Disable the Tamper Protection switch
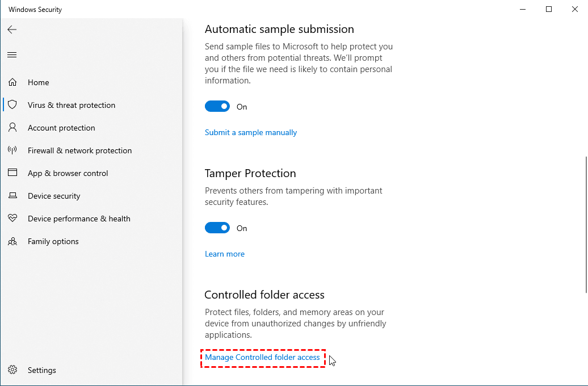 click(217, 228)
